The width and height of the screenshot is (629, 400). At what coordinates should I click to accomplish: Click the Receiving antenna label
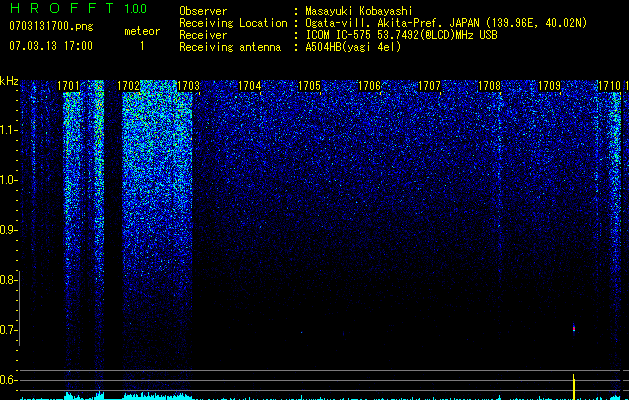(230, 47)
